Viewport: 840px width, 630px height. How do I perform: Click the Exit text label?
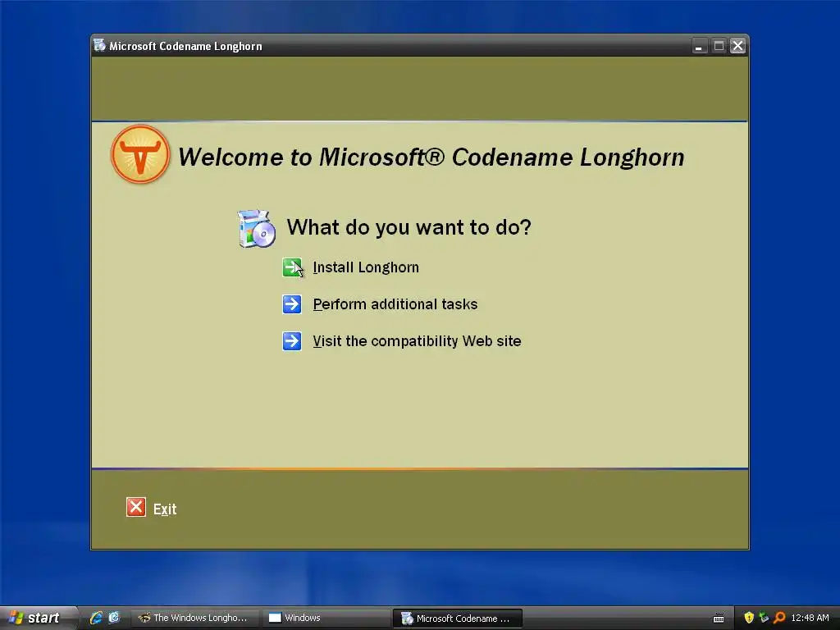(165, 509)
